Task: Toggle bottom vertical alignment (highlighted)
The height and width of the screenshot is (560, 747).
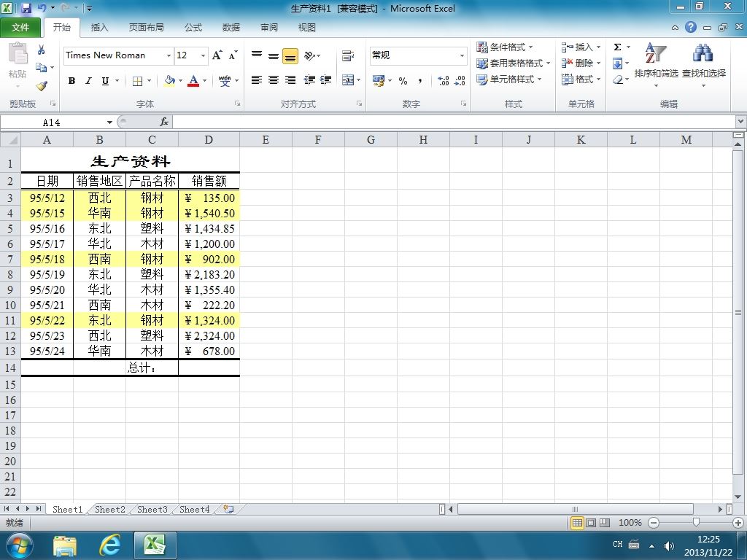Action: coord(290,55)
